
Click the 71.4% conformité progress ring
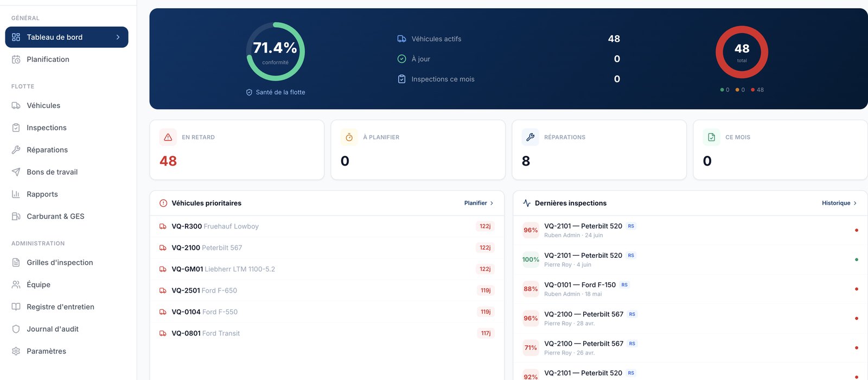pyautogui.click(x=276, y=52)
